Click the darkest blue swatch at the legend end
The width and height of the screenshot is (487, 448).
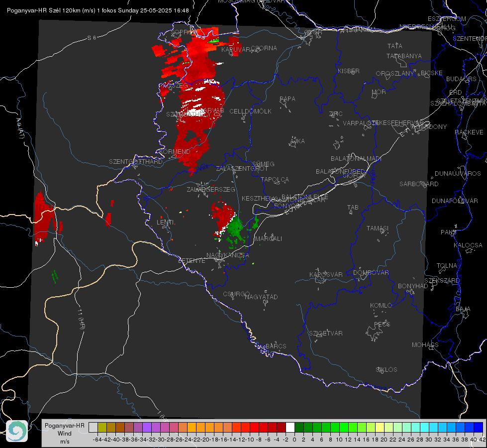(479, 428)
